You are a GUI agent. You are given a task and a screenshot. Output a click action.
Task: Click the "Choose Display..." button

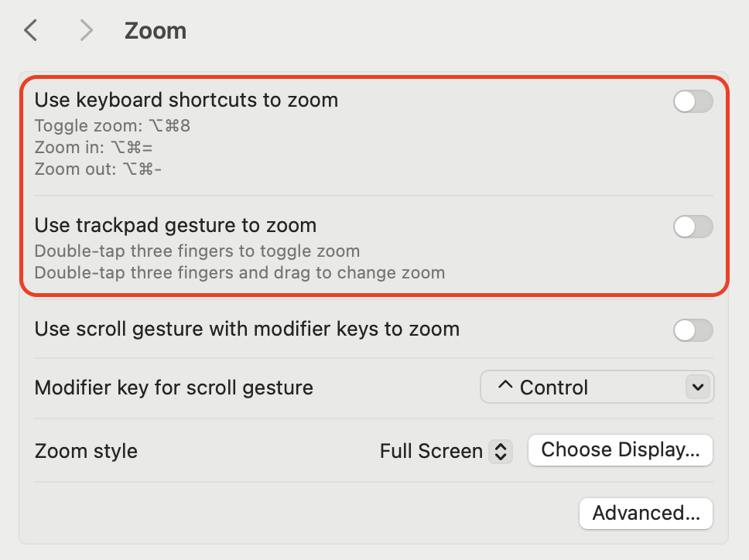[x=620, y=449]
